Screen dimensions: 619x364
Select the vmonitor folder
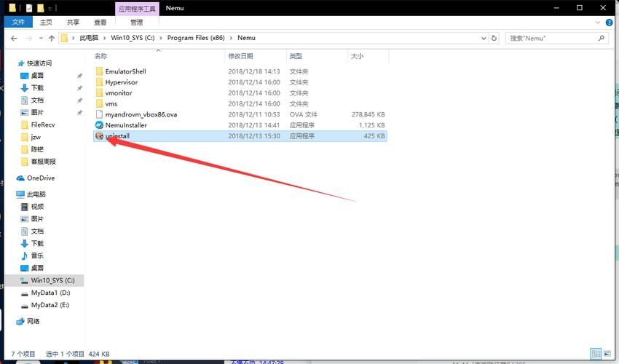[119, 92]
